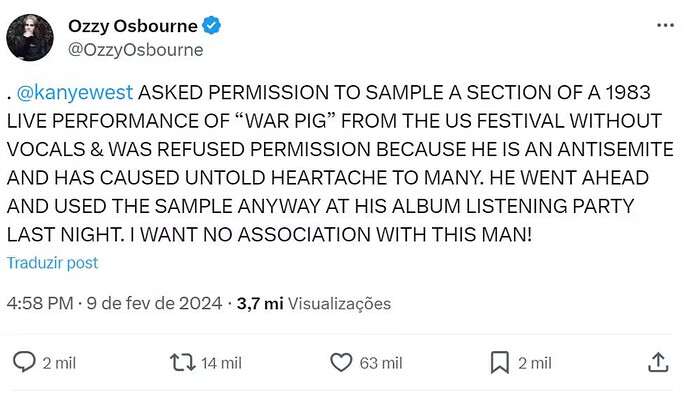This screenshot has height=397, width=690.
Task: Click the reply speech bubble icon
Action: point(24,363)
